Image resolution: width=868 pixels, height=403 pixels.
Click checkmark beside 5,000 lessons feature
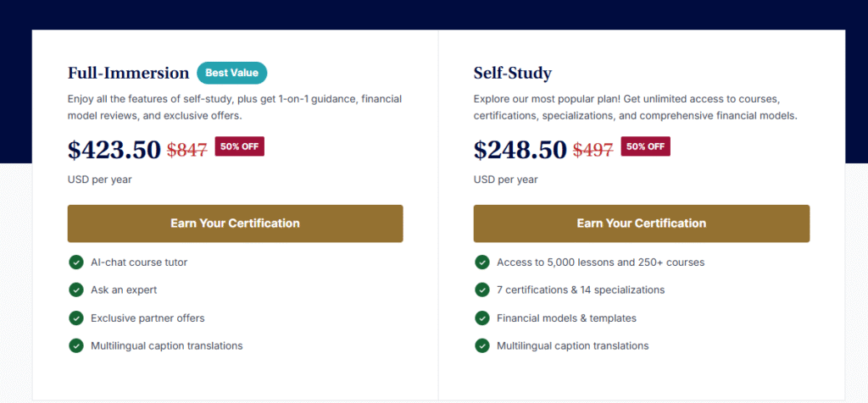click(x=482, y=262)
